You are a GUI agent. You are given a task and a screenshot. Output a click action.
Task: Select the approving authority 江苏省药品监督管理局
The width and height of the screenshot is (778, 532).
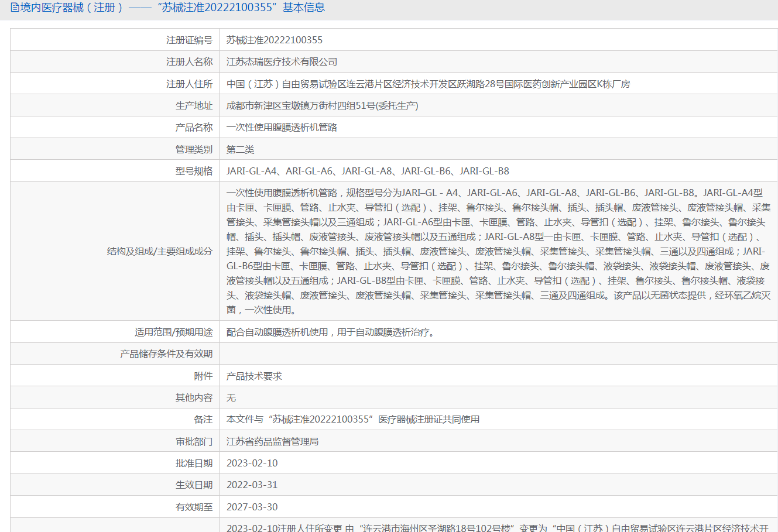pos(272,441)
